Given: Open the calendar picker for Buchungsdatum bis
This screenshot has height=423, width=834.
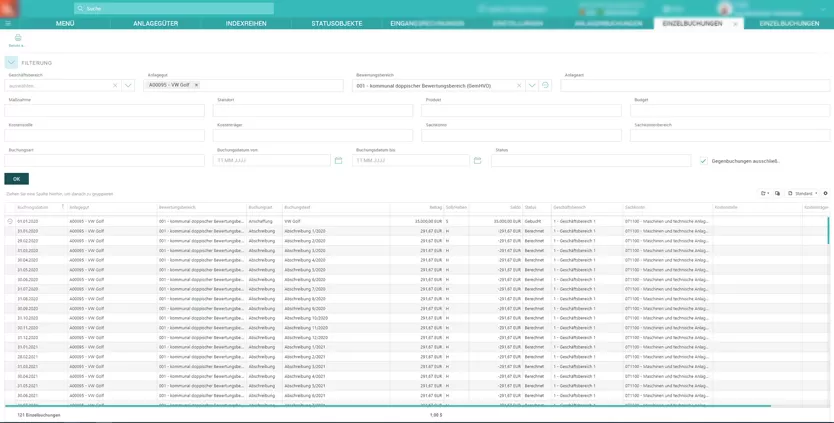Looking at the screenshot, I should [478, 161].
